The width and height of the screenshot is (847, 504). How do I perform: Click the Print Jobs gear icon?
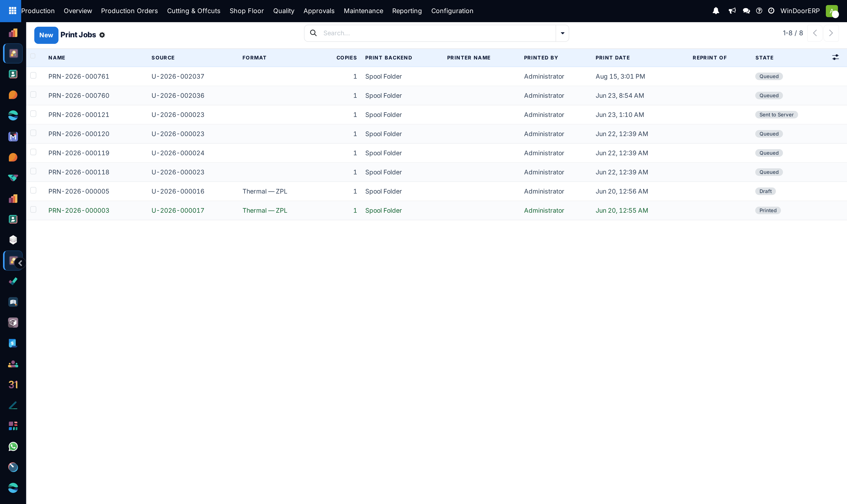coord(102,35)
